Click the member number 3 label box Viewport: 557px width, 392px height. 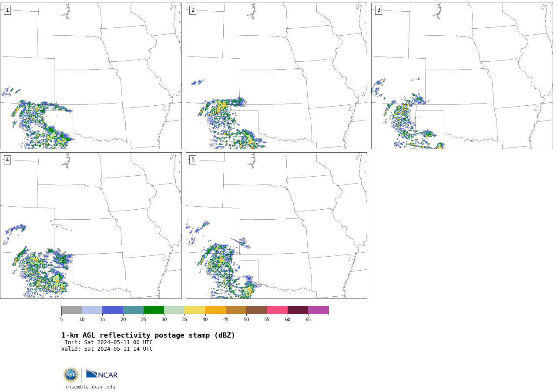coord(378,10)
